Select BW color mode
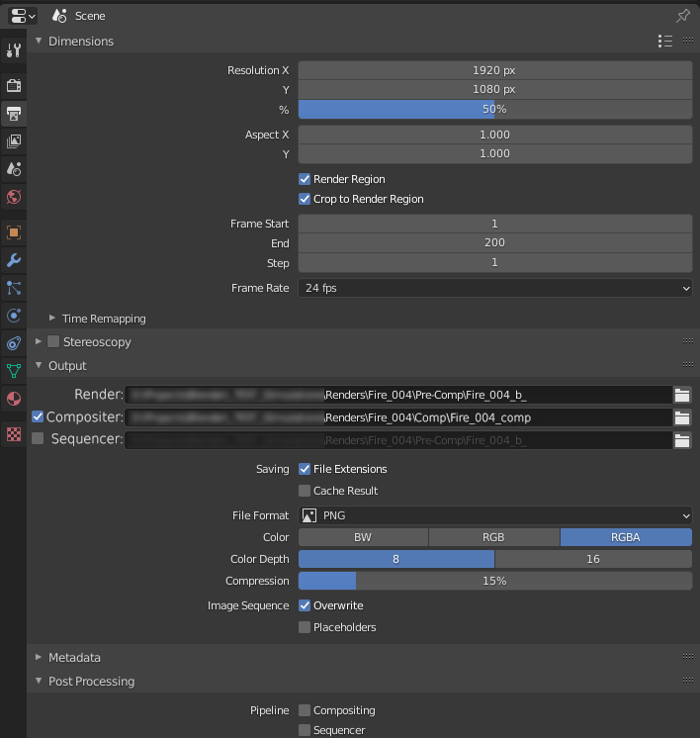 pos(363,537)
